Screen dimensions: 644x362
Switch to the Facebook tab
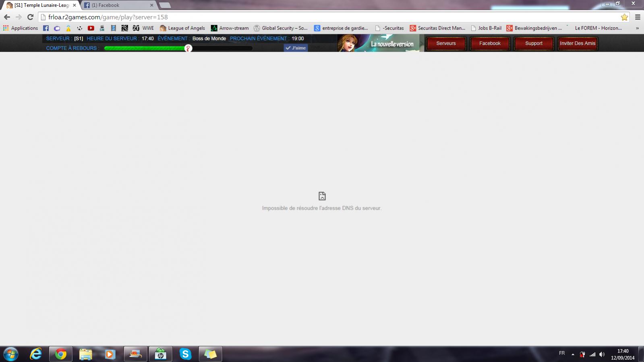(x=117, y=5)
